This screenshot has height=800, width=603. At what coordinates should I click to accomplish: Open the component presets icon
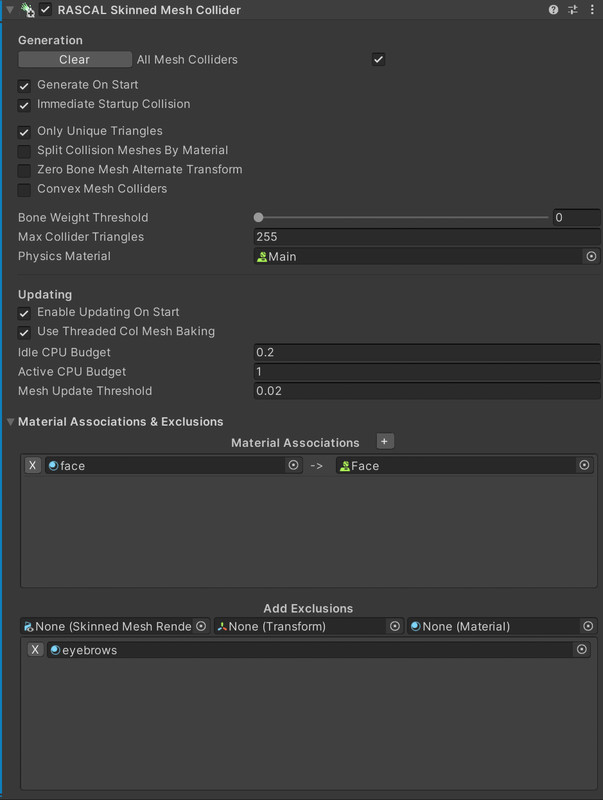click(x=573, y=9)
